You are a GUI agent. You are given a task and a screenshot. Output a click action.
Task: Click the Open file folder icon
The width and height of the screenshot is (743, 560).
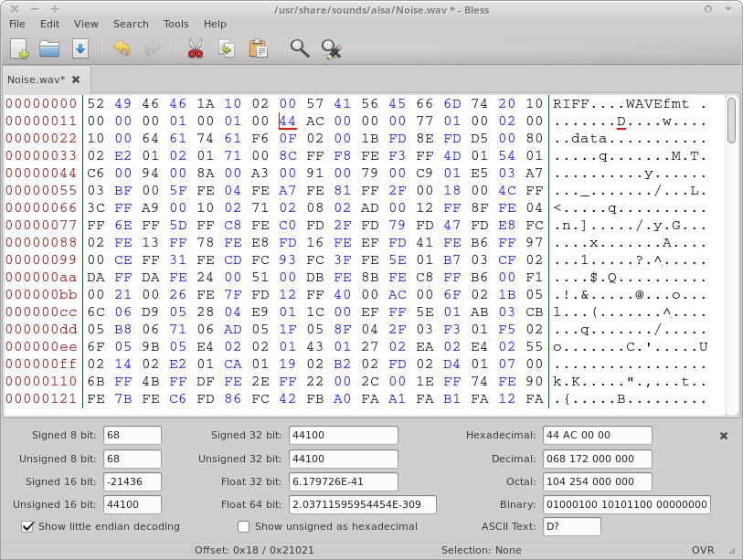pos(49,48)
